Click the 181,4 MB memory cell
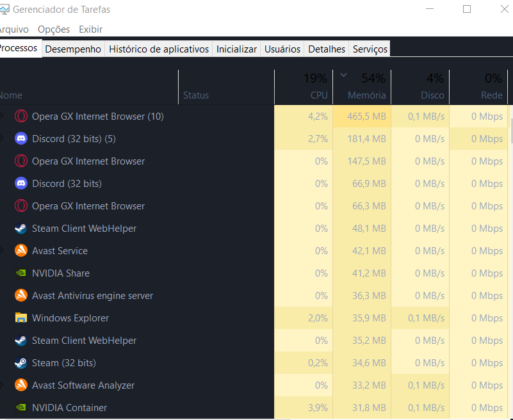The width and height of the screenshot is (513, 420). 362,139
